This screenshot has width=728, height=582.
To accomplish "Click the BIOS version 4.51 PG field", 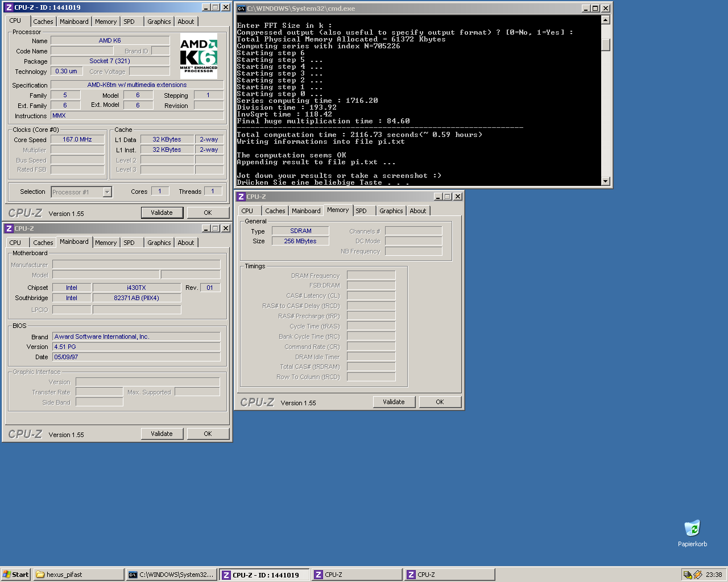I will tap(136, 347).
